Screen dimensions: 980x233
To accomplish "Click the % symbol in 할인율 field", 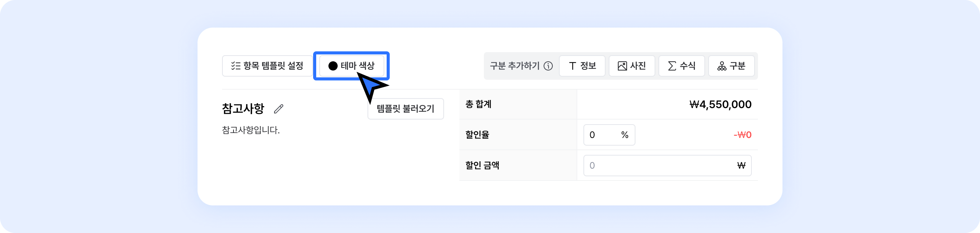I will tap(625, 135).
